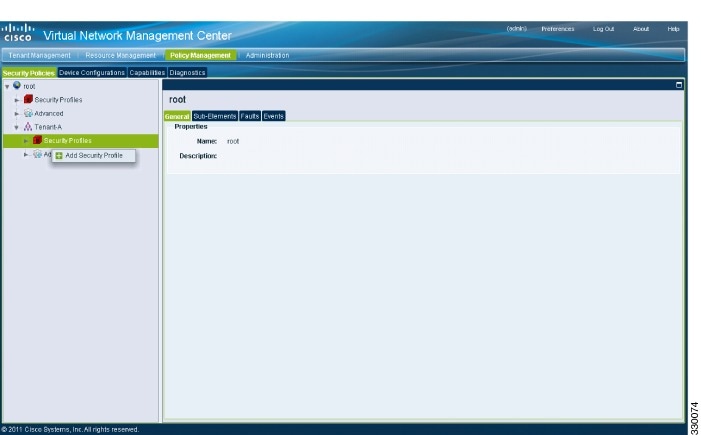The width and height of the screenshot is (701, 435).
Task: Open the Sub-Elements tab
Action: click(x=215, y=116)
